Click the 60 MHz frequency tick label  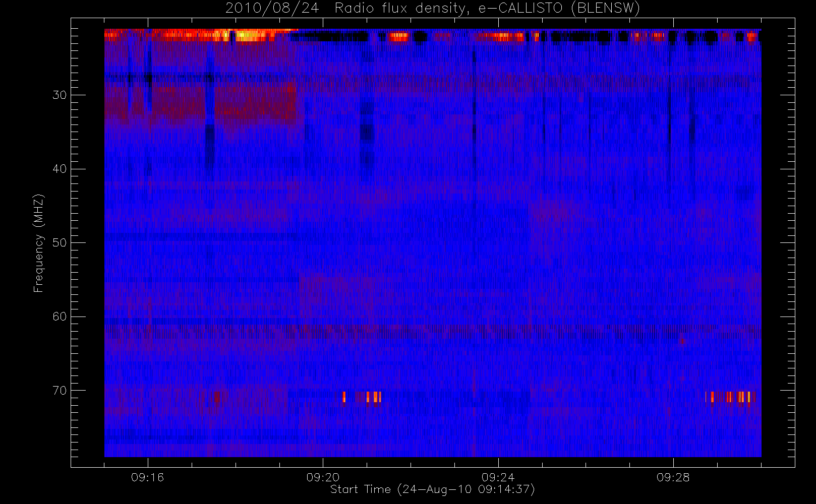(60, 317)
